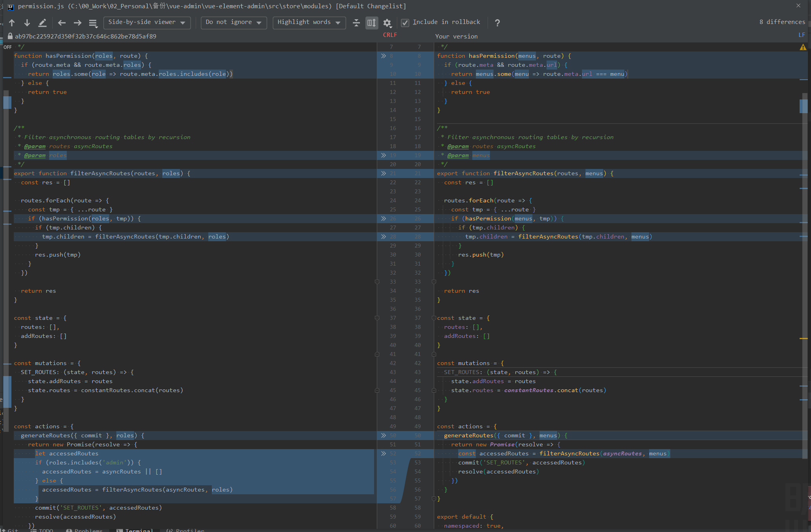The height and width of the screenshot is (532, 811).
Task: Click the yellow warning icon in right pane
Action: (x=803, y=47)
